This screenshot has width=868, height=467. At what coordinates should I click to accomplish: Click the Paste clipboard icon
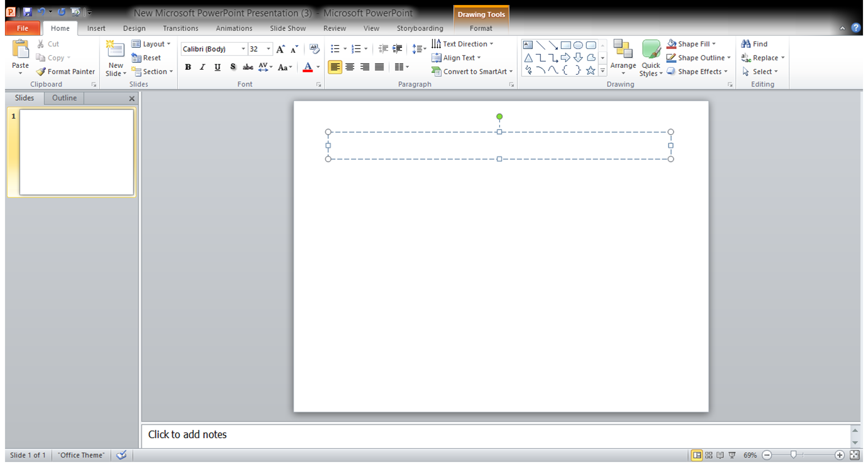pyautogui.click(x=21, y=49)
